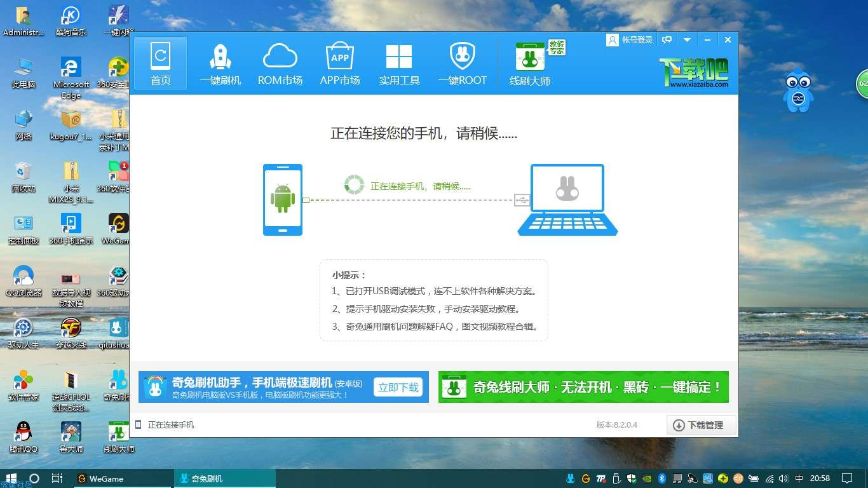Image resolution: width=868 pixels, height=488 pixels.
Task: Click the 20:58 taskbar clock
Action: click(820, 478)
